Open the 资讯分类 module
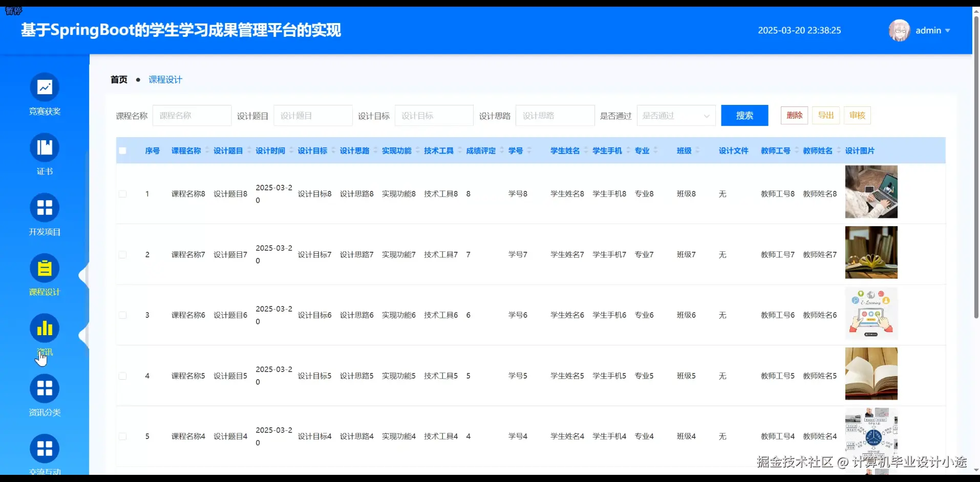 point(45,395)
